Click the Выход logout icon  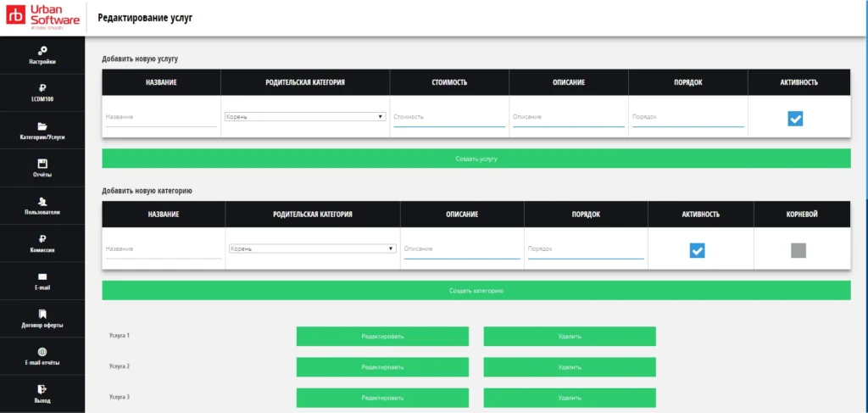click(x=42, y=388)
